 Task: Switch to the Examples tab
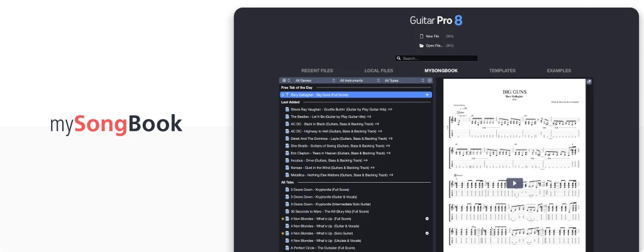[x=559, y=71]
